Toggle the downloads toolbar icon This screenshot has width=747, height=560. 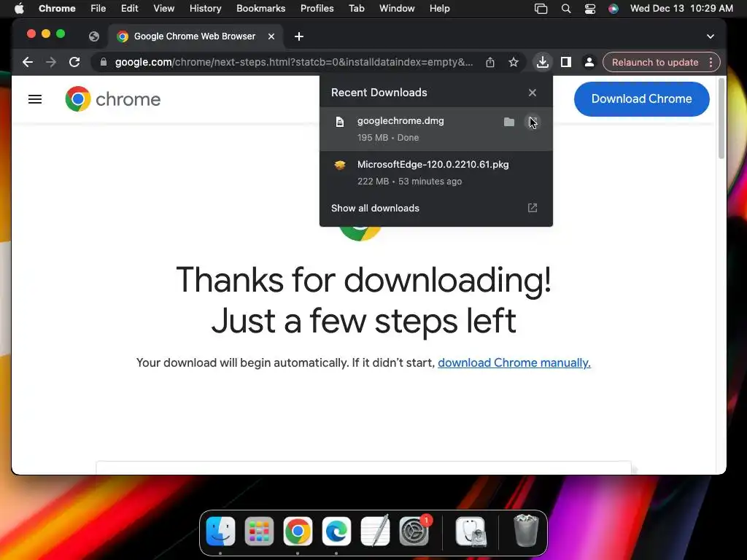pos(542,63)
